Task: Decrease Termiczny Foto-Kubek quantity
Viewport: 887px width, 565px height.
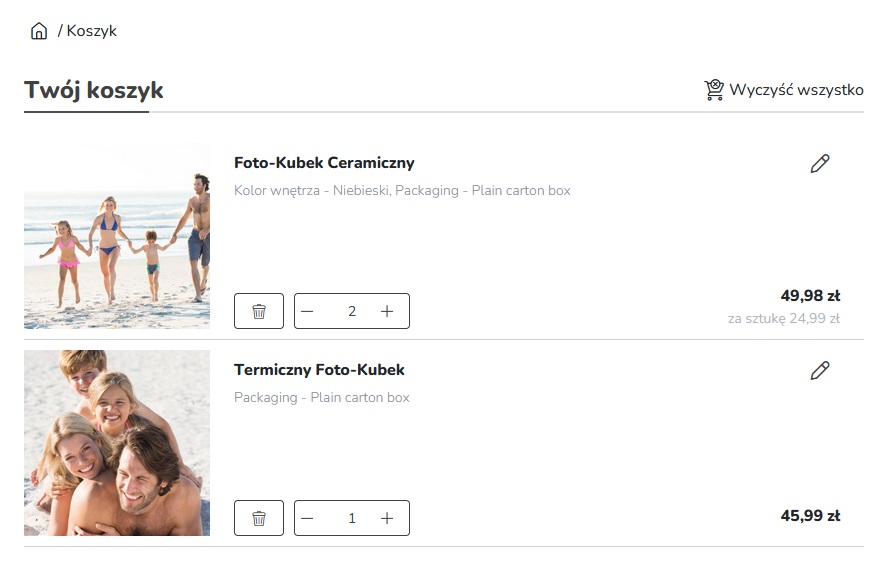Action: click(x=308, y=518)
